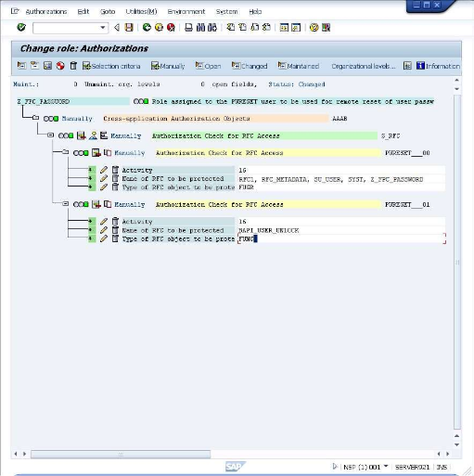Collapse the S_RFC authorization object node
The image size is (474, 476).
50,135
